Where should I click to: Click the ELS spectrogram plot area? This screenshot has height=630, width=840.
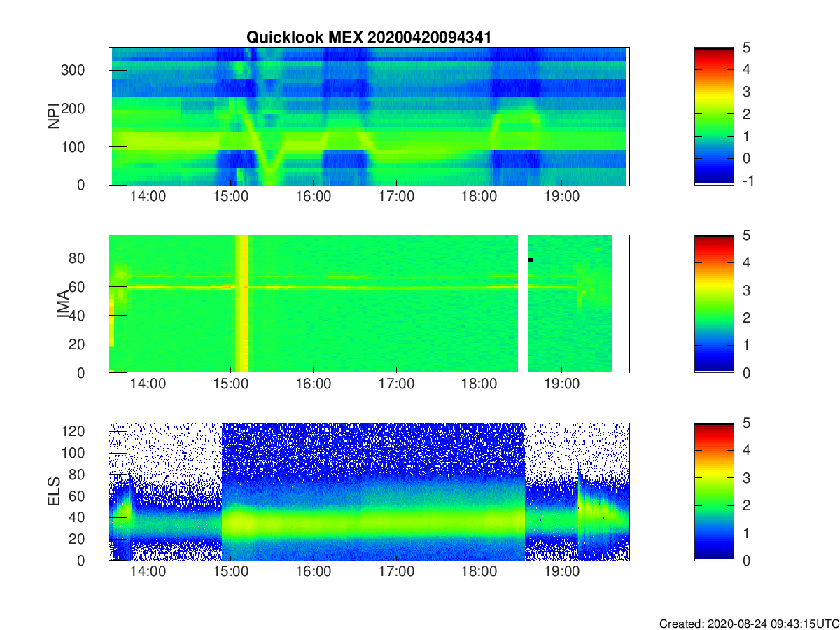pos(369,491)
